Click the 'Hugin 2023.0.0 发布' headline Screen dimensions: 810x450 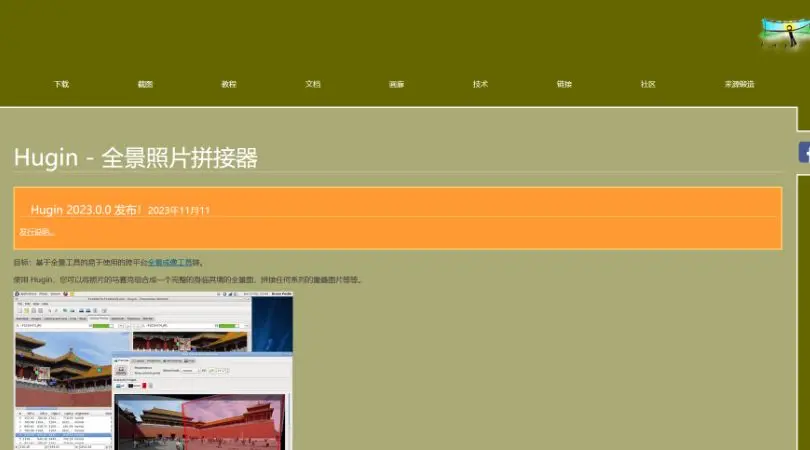pyautogui.click(x=86, y=210)
